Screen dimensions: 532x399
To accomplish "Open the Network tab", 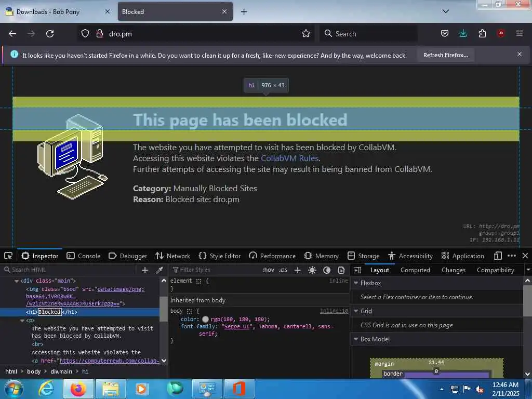I will click(x=172, y=256).
